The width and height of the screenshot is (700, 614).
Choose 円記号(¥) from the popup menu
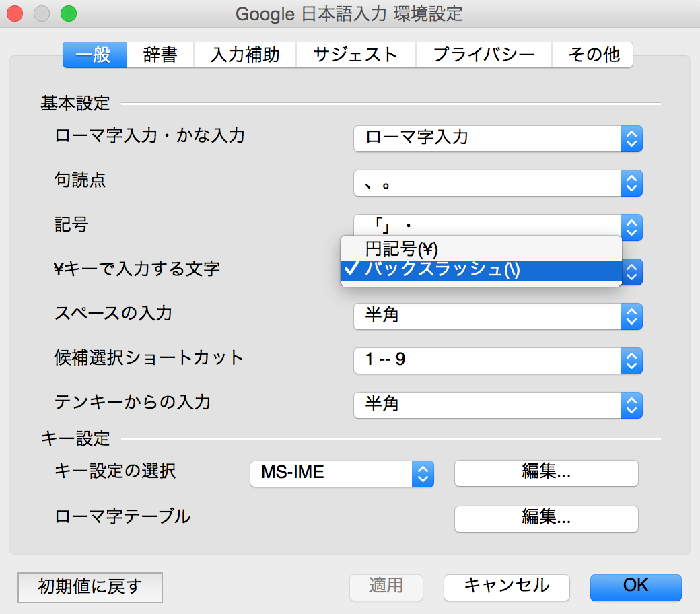[481, 248]
